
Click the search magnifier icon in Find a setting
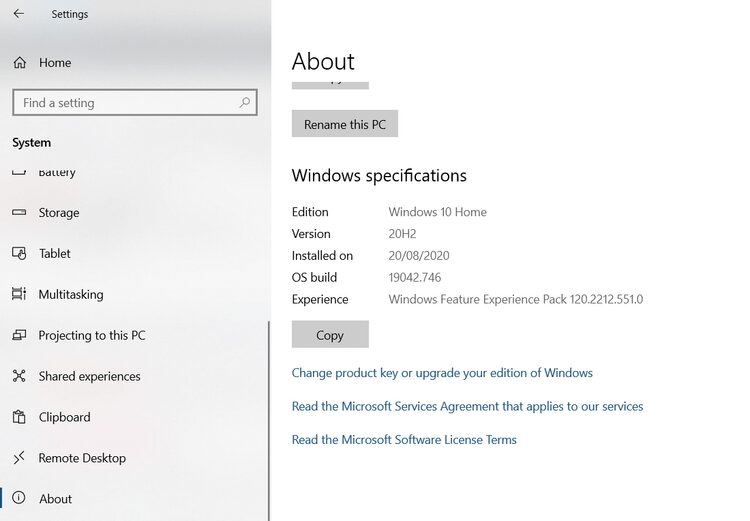click(x=244, y=102)
